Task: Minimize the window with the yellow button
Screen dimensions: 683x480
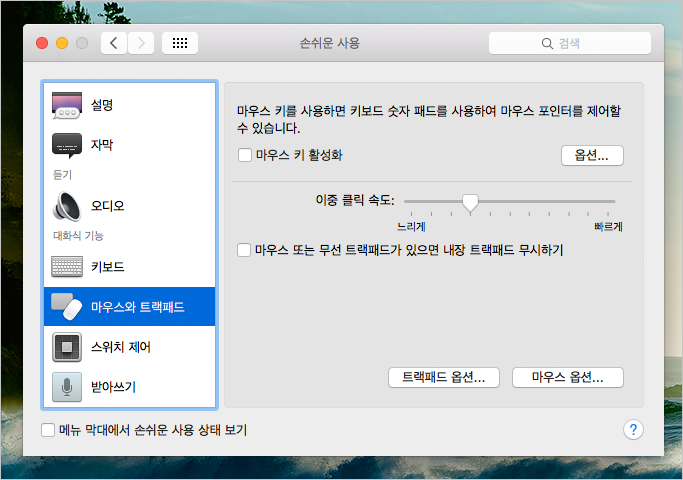Action: click(62, 43)
